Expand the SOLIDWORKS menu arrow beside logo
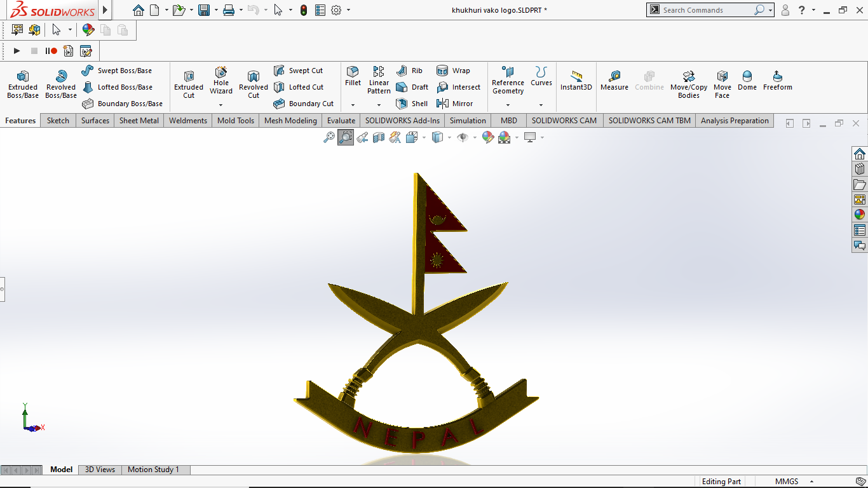 tap(105, 10)
